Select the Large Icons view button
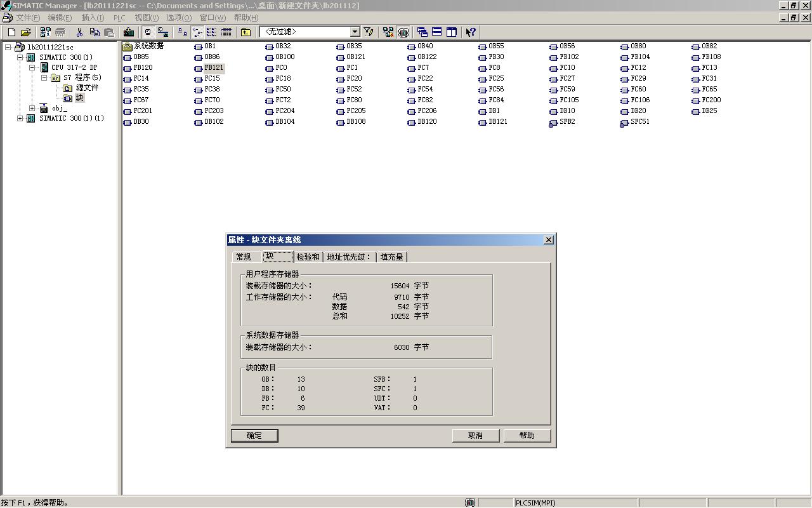 pos(183,32)
